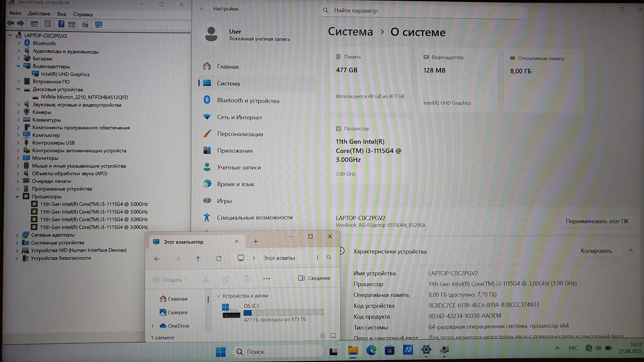Click the Refresh icon in File Explorer

(x=219, y=259)
